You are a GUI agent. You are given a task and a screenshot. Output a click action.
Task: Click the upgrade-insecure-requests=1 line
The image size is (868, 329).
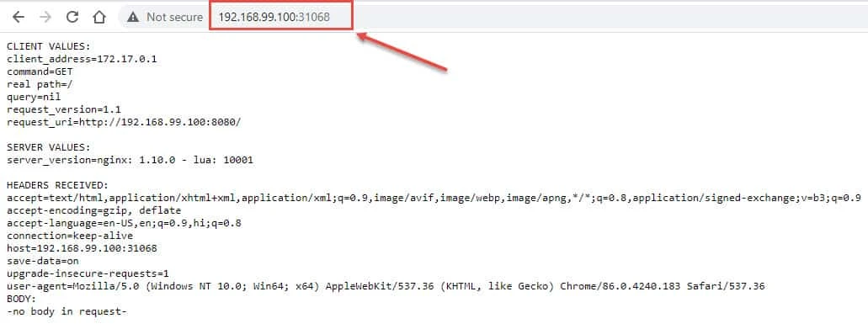point(88,273)
